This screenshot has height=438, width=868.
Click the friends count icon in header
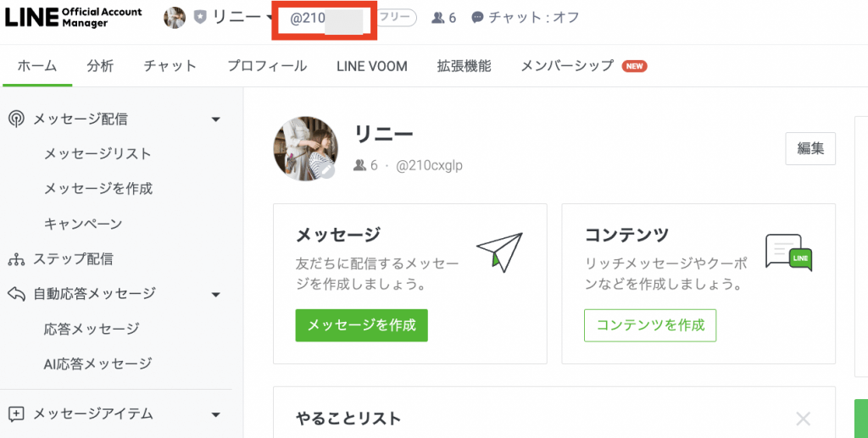tap(438, 19)
